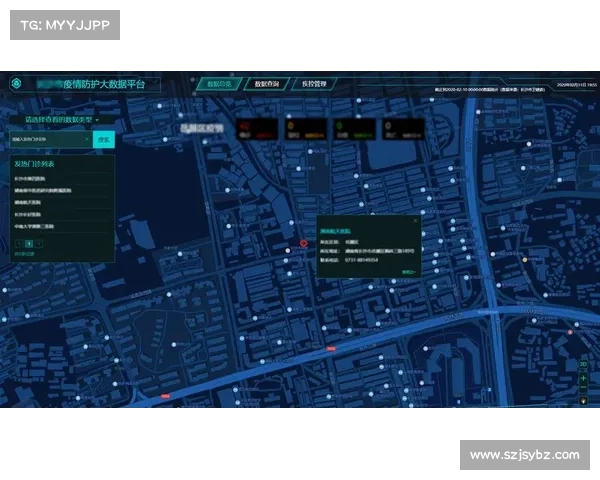The image size is (600, 480).
Task: Expand the data type selection dropdown
Action: point(61,119)
